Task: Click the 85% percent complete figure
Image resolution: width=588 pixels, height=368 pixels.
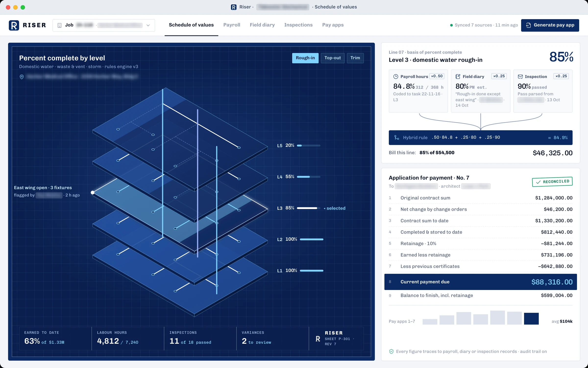Action: [561, 57]
